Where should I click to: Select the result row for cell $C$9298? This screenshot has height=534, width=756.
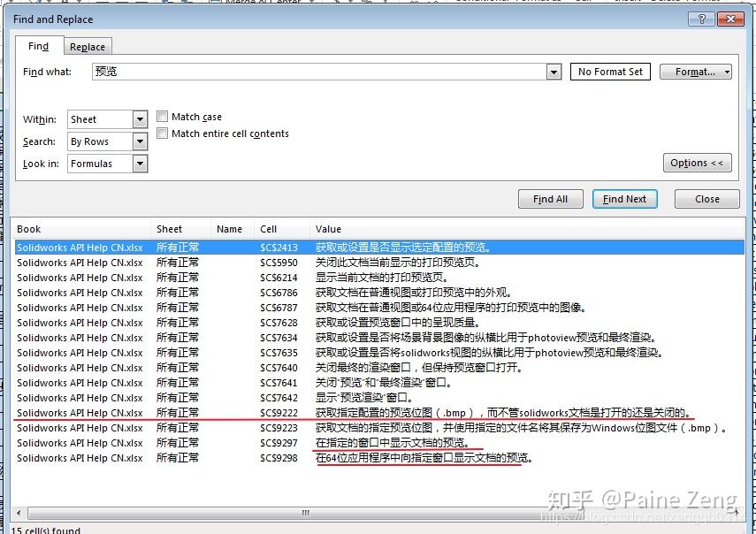click(x=379, y=458)
